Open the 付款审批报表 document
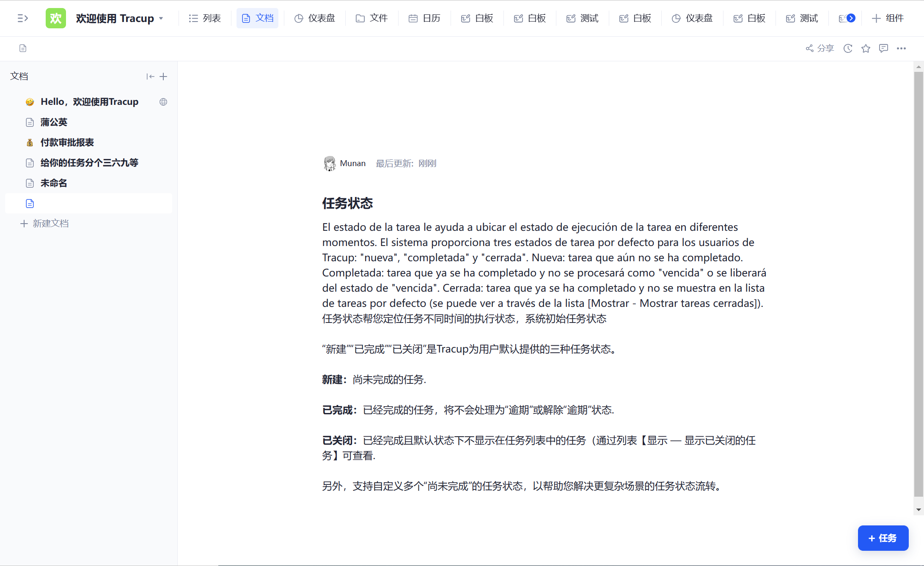The height and width of the screenshot is (566, 924). [x=67, y=142]
